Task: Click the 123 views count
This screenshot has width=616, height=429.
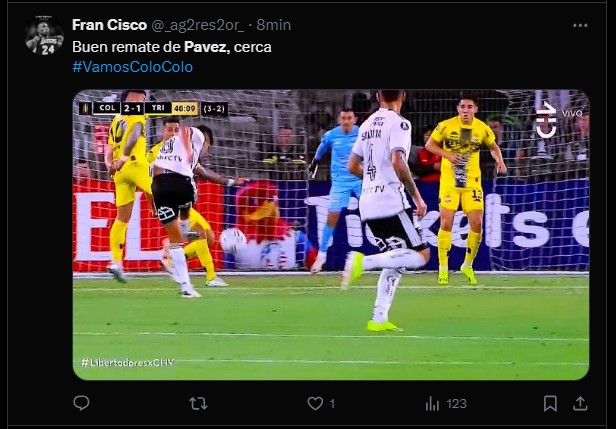Action: tap(456, 403)
